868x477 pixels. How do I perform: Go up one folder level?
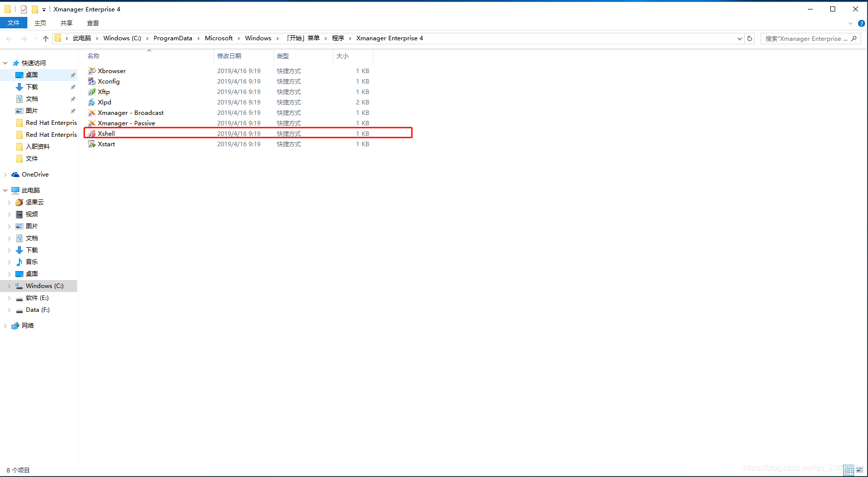[x=46, y=38]
